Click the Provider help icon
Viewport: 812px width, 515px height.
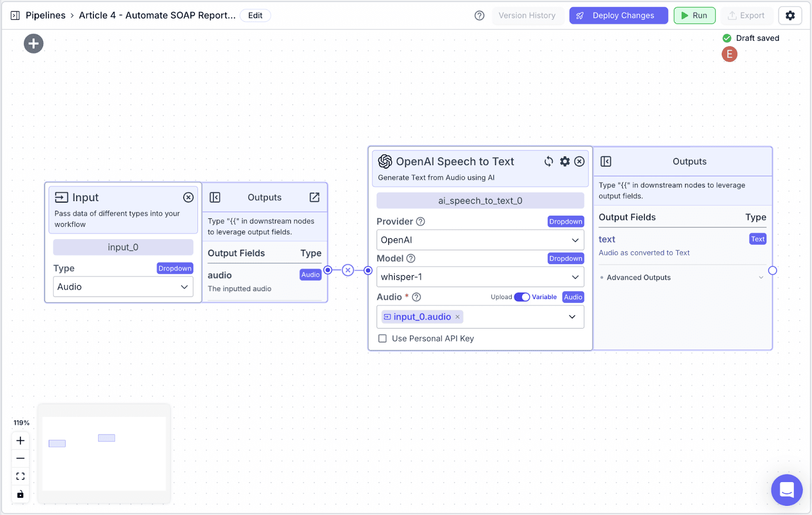click(x=420, y=221)
